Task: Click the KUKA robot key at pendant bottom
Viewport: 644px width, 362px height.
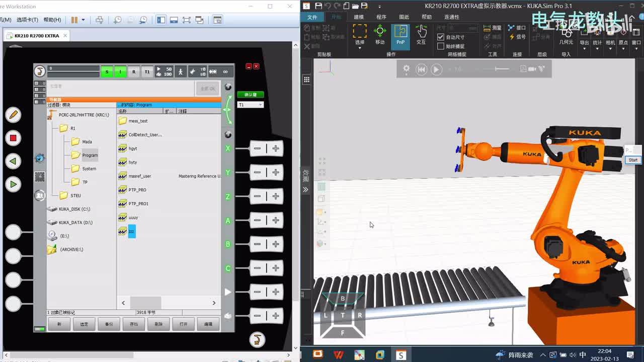Action: tap(257, 339)
